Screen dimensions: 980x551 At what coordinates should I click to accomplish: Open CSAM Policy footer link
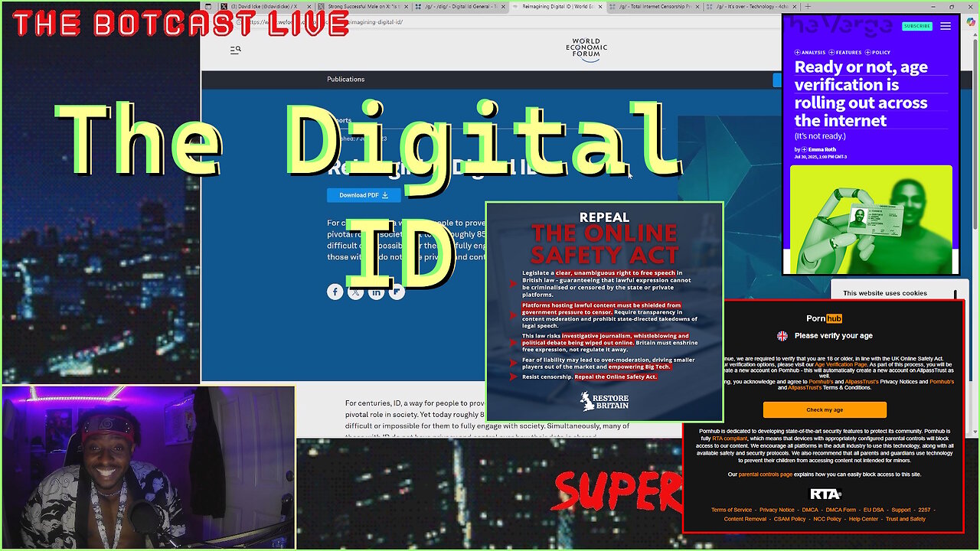(x=789, y=519)
